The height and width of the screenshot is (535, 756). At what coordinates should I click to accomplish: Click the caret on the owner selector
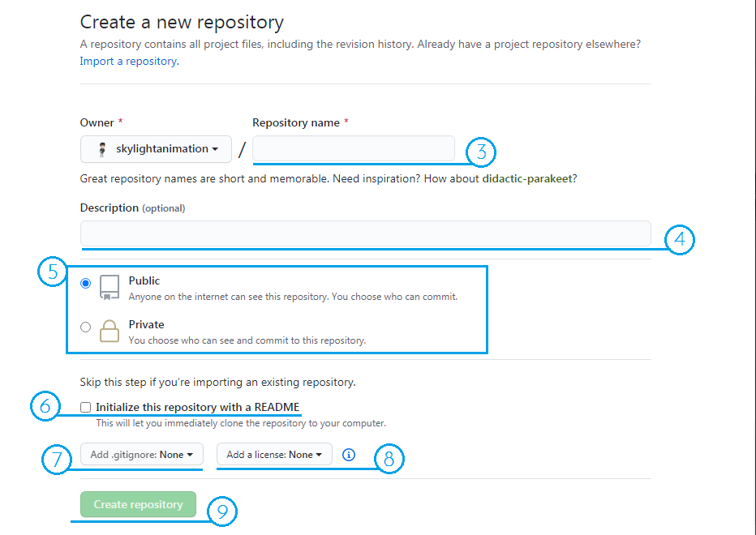213,148
